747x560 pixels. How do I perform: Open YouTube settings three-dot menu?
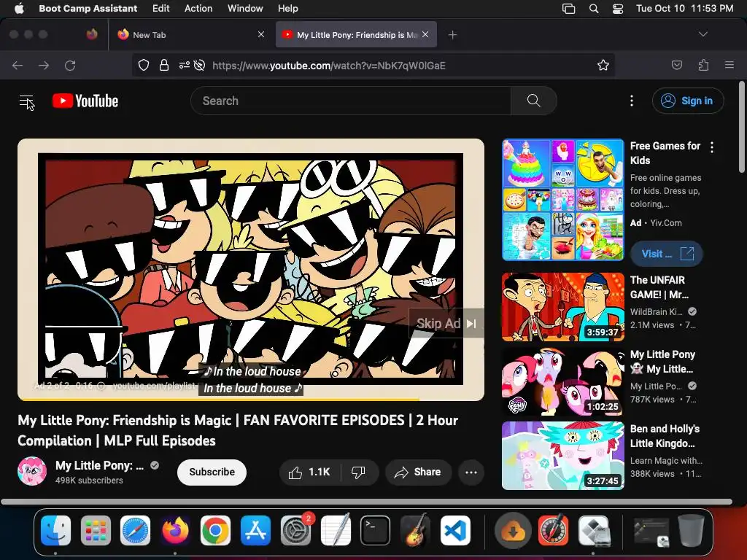632,101
